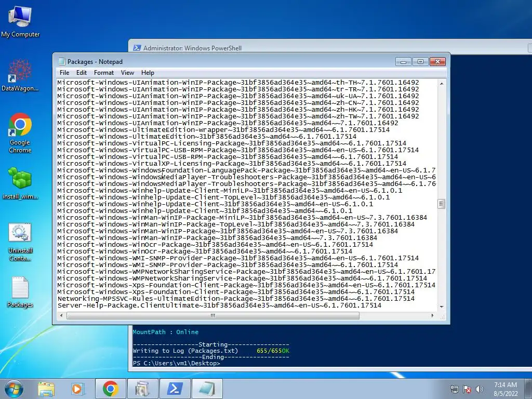Click the line Winhelp-Update-Client-MiniLP
Viewport: 532px width, 399px height.
[x=229, y=191]
